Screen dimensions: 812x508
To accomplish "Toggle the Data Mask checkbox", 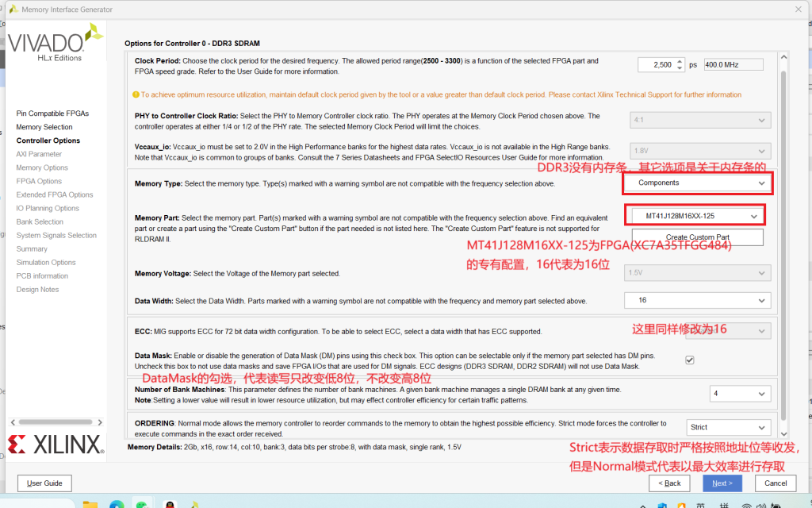I will 689,360.
